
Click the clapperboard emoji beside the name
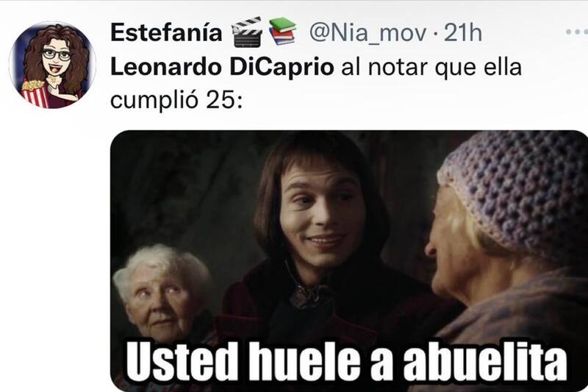247,32
